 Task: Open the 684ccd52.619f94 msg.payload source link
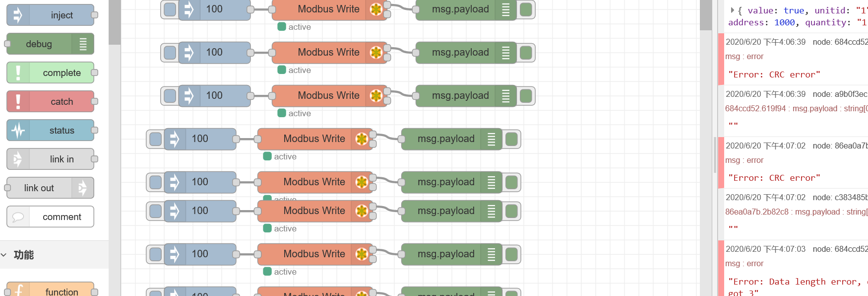coord(755,108)
